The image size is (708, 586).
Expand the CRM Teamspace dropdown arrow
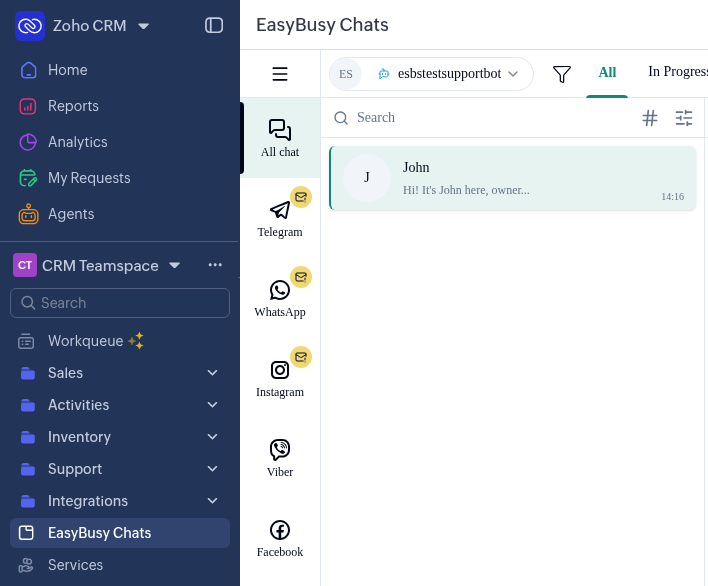(x=174, y=265)
